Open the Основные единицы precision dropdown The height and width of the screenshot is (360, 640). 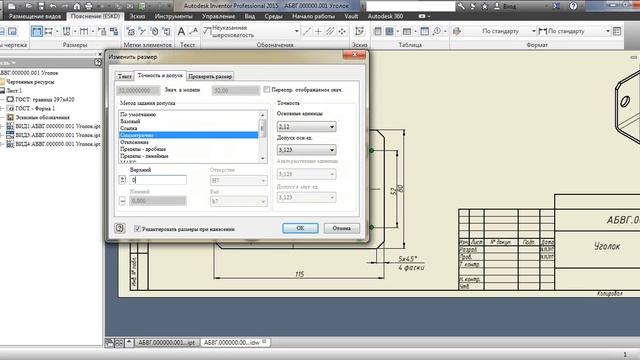pyautogui.click(x=307, y=127)
